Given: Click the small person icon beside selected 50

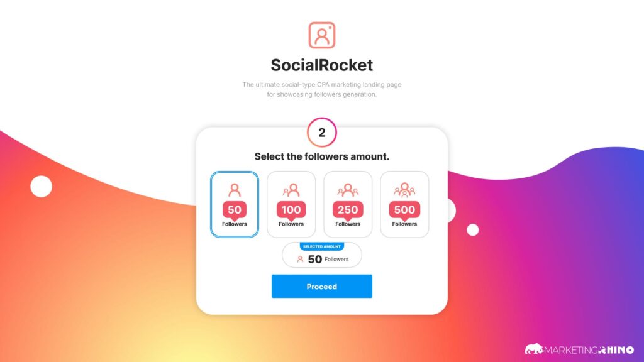Looking at the screenshot, I should [300, 260].
